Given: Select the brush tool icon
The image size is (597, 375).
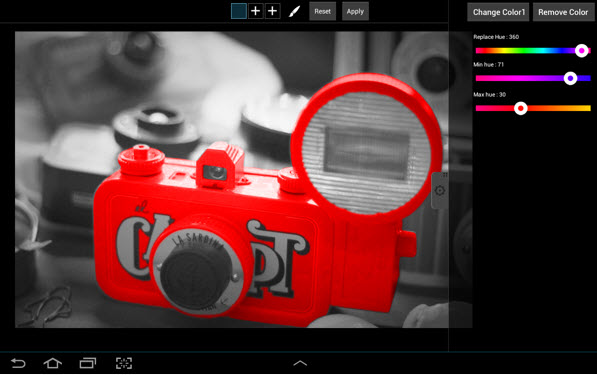Looking at the screenshot, I should (x=294, y=11).
